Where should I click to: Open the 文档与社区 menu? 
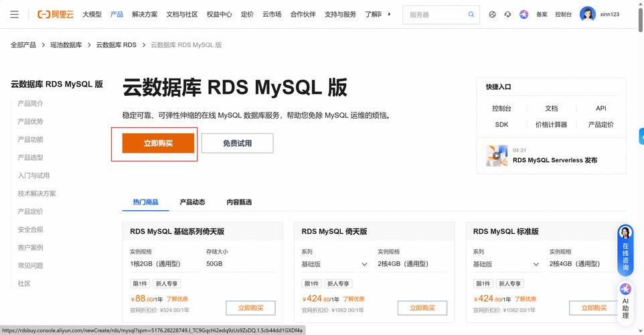[182, 14]
